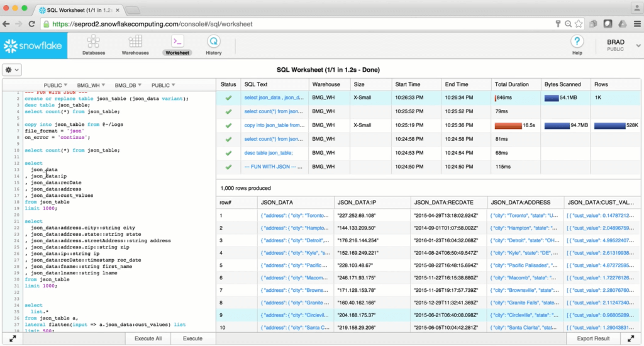Viewport: 644px width, 346px height.
Task: Expand the BMG_DB database dropdown
Action: click(128, 85)
